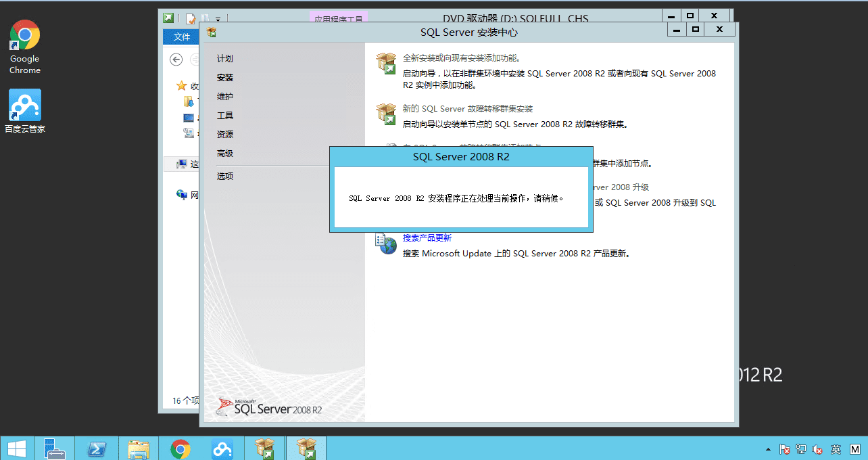868x460 pixels.
Task: Open 百度云管家 from the desktop
Action: pos(24,105)
